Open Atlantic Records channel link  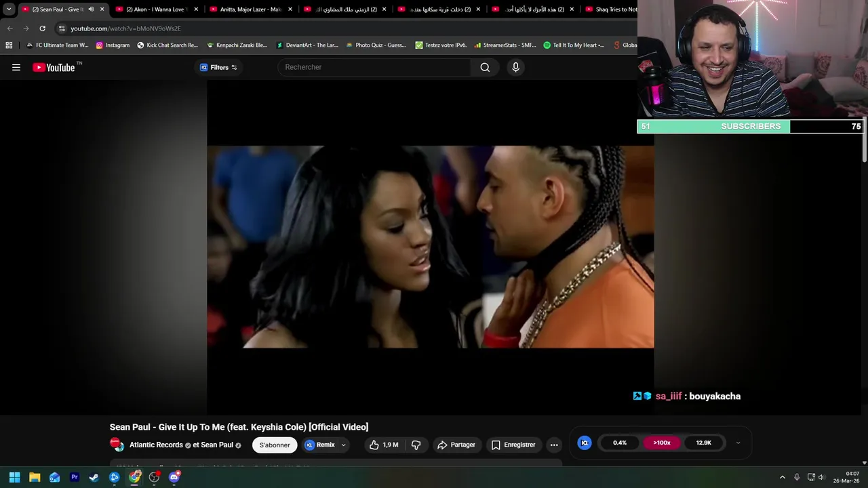pos(156,445)
